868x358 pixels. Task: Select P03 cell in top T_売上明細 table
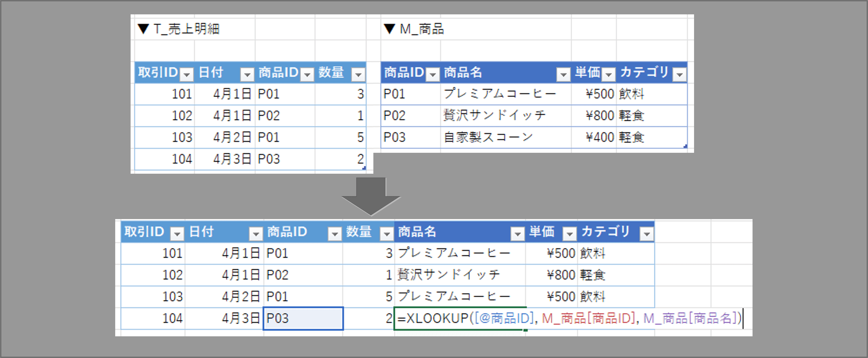pyautogui.click(x=285, y=159)
